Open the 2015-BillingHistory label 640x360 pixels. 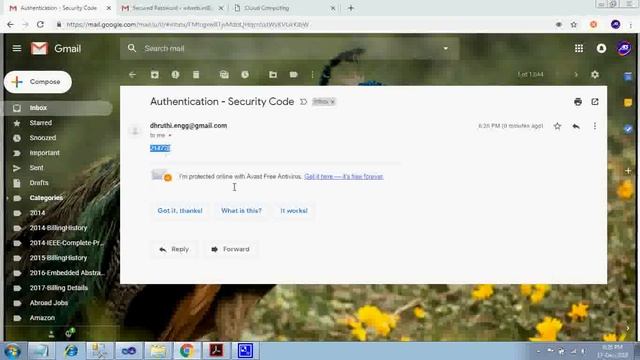pos(57,258)
